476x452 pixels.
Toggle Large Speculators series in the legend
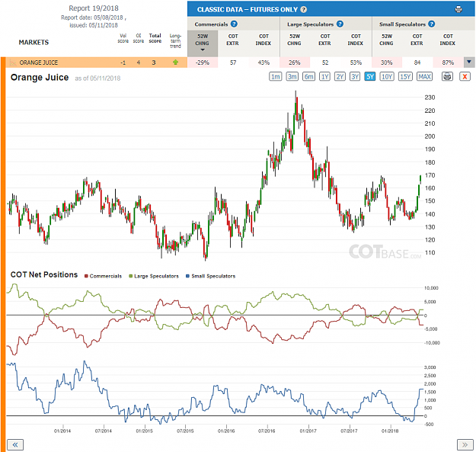[154, 276]
